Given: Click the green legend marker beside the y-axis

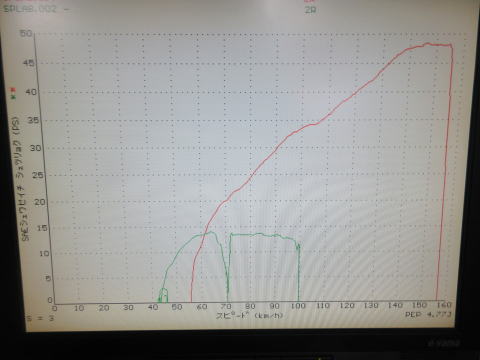Looking at the screenshot, I should tap(13, 97).
